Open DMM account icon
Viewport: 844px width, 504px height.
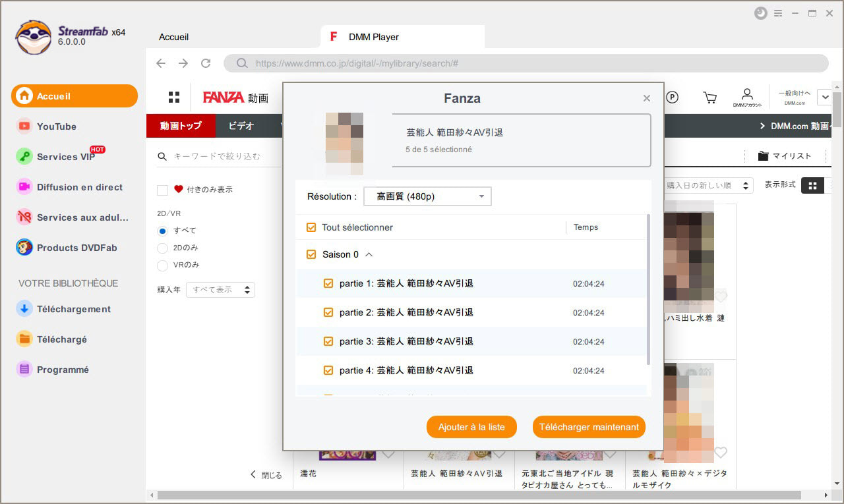(747, 98)
